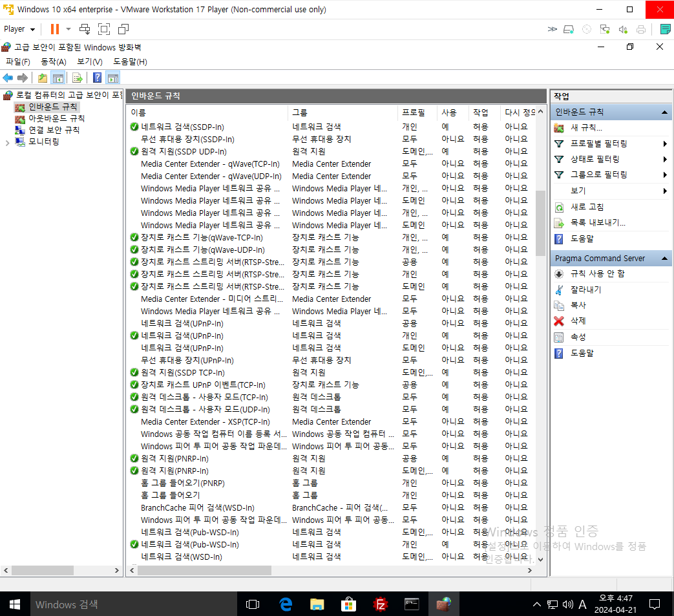This screenshot has width=674, height=616.
Task: Collapse the Pragma Command Server section
Action: (664, 259)
